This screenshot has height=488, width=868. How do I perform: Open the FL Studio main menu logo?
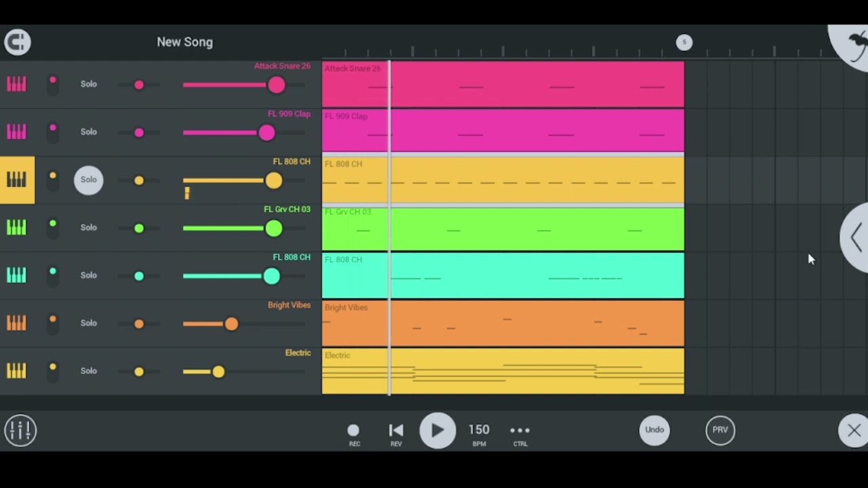pos(18,42)
